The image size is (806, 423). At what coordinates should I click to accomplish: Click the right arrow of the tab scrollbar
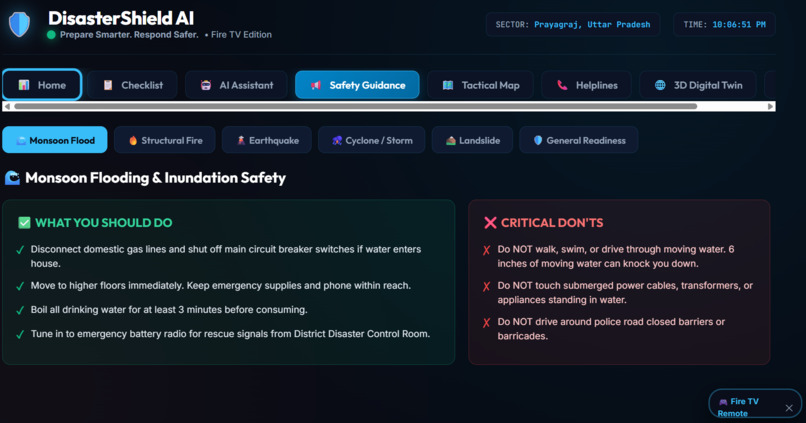tap(771, 106)
